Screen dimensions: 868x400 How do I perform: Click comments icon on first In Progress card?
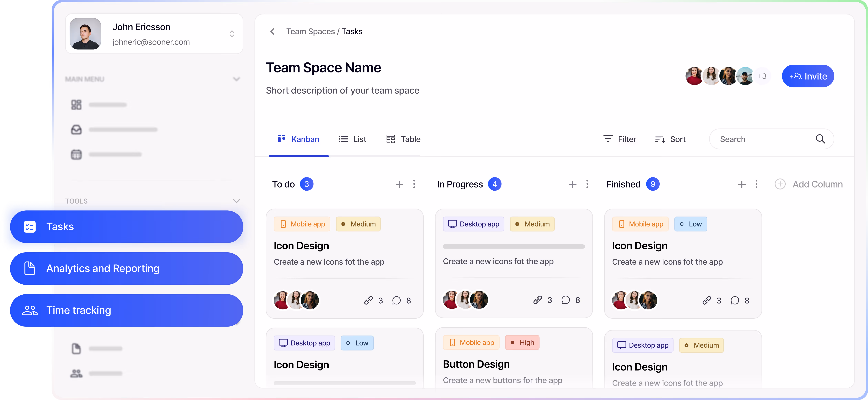coord(565,300)
